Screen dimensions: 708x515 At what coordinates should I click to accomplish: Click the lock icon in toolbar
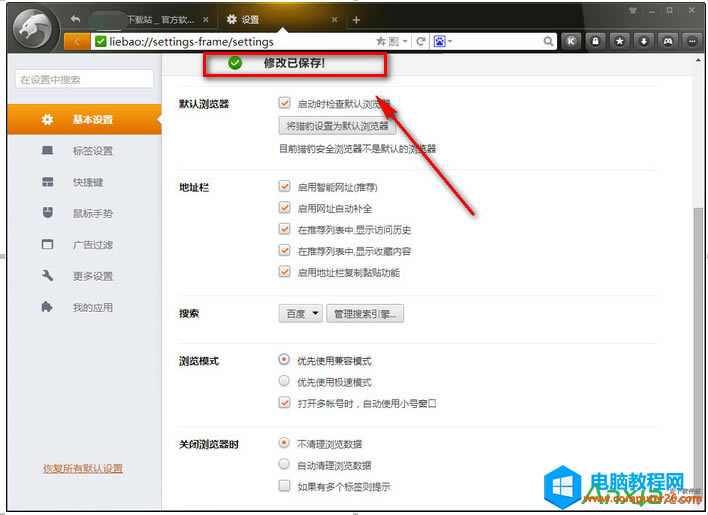point(596,42)
